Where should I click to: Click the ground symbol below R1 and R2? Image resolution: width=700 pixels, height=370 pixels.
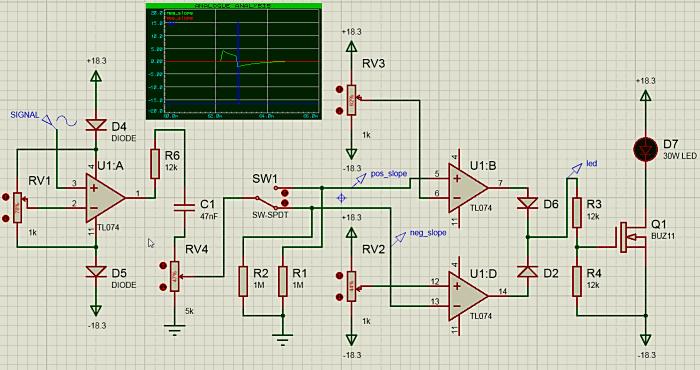pyautogui.click(x=283, y=340)
